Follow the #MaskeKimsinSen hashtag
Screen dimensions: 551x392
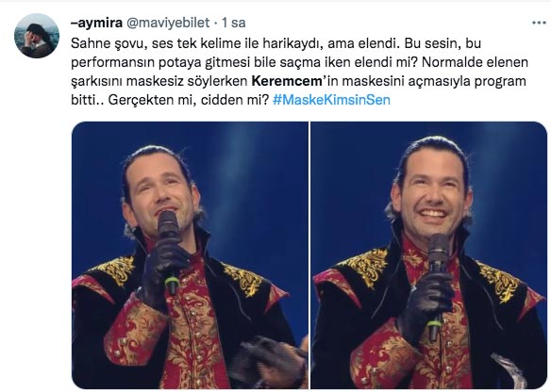(x=331, y=100)
